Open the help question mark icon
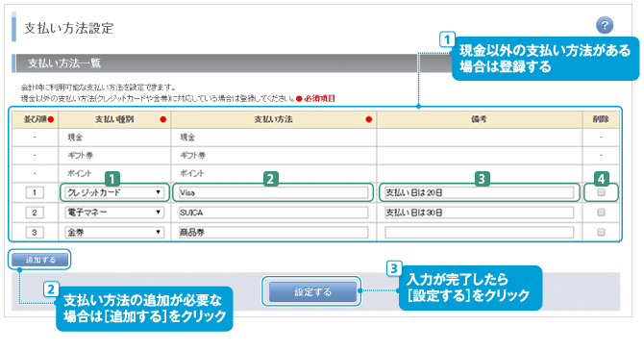The height and width of the screenshot is (351, 644). pyautogui.click(x=605, y=25)
